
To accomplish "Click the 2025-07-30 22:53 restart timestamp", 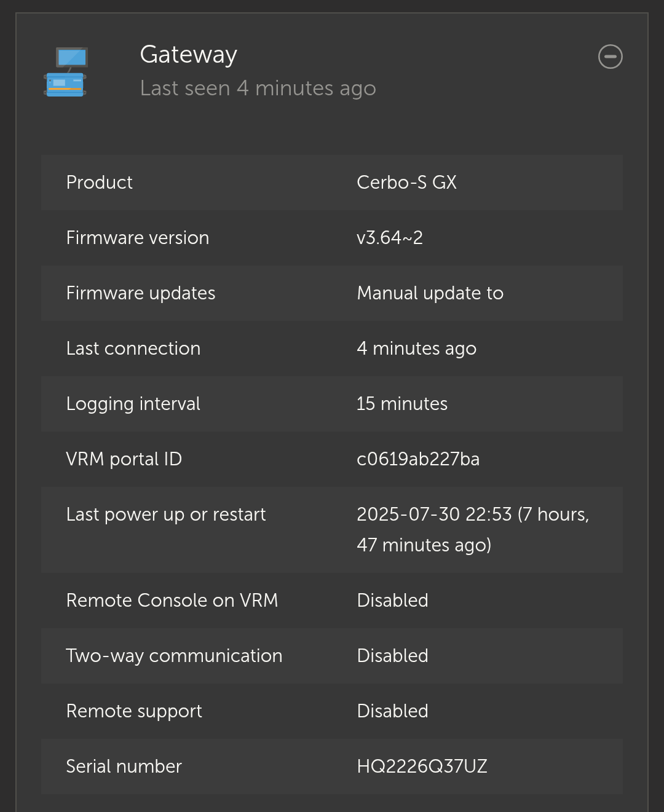I will click(x=434, y=514).
